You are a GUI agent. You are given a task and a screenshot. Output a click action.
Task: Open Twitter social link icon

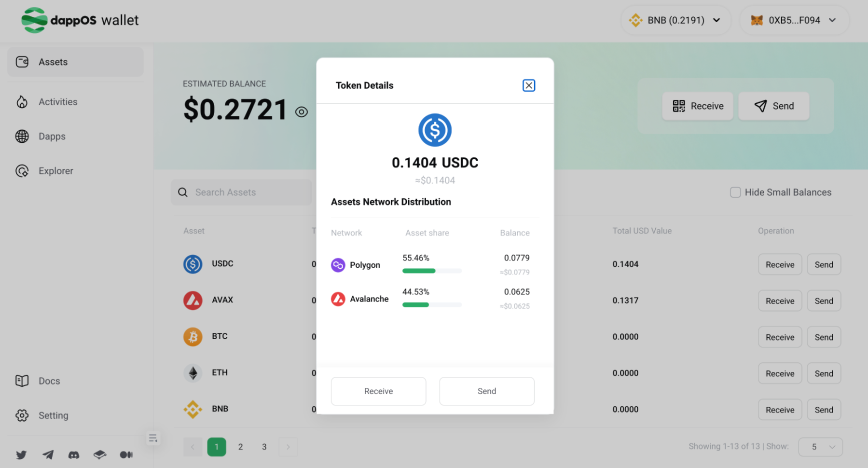point(21,454)
